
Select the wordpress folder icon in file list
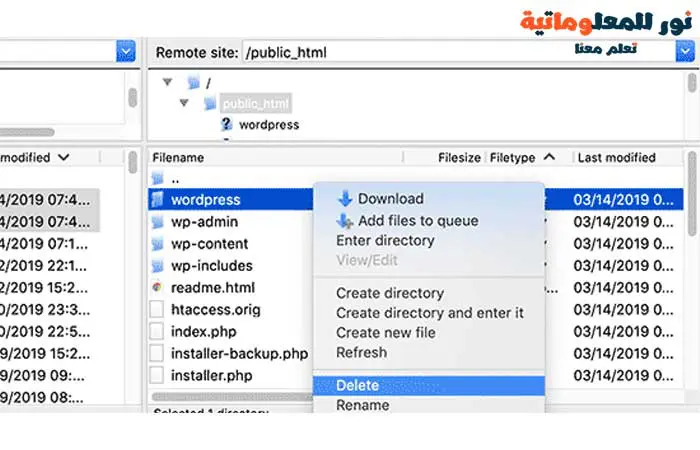point(157,200)
